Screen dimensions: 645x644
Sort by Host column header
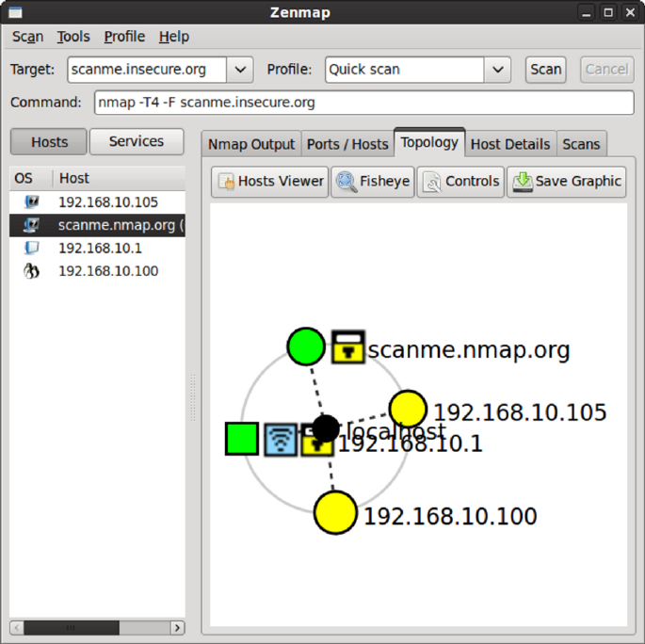[120, 178]
